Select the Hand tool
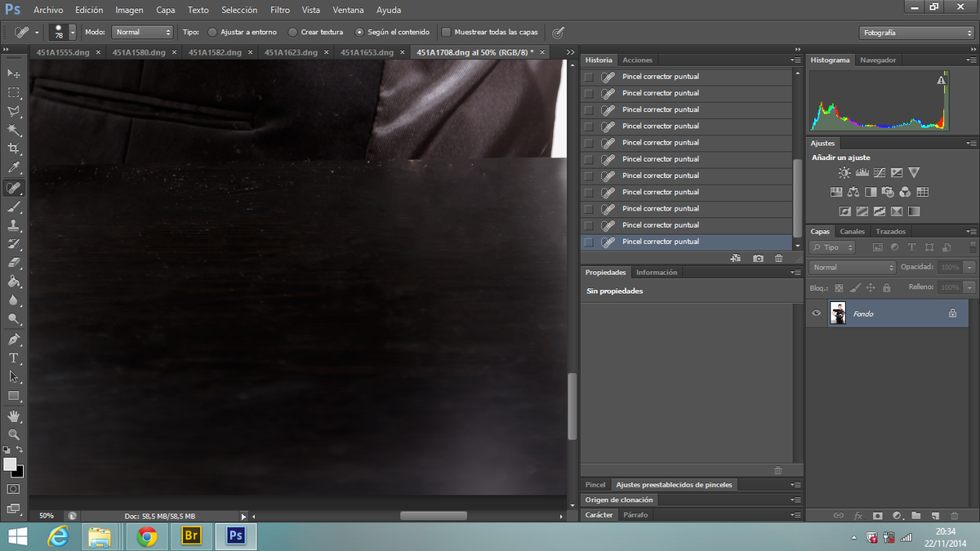This screenshot has height=551, width=980. [14, 416]
